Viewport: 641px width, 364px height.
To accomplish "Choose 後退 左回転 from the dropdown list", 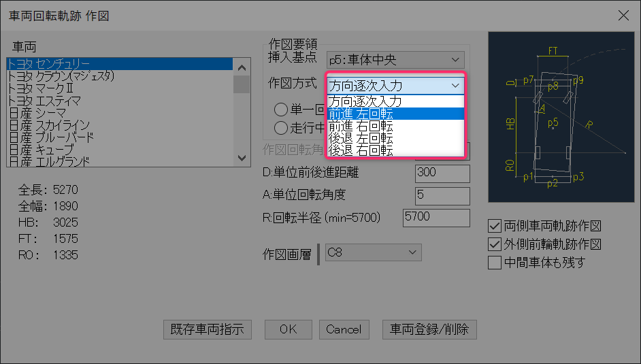I will pyautogui.click(x=395, y=138).
